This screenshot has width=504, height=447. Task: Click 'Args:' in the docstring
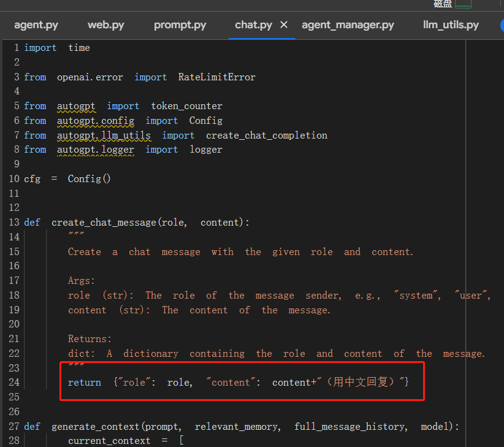(x=82, y=281)
